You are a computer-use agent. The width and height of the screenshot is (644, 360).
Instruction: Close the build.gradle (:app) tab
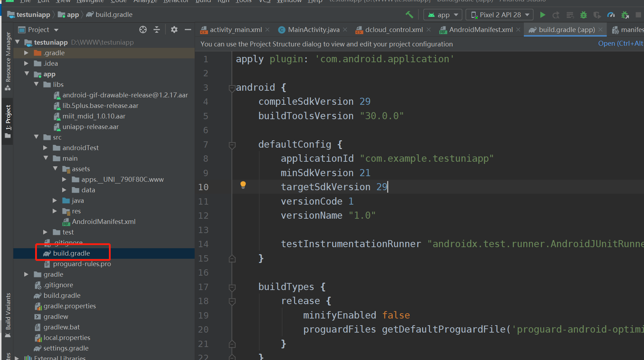(x=600, y=30)
